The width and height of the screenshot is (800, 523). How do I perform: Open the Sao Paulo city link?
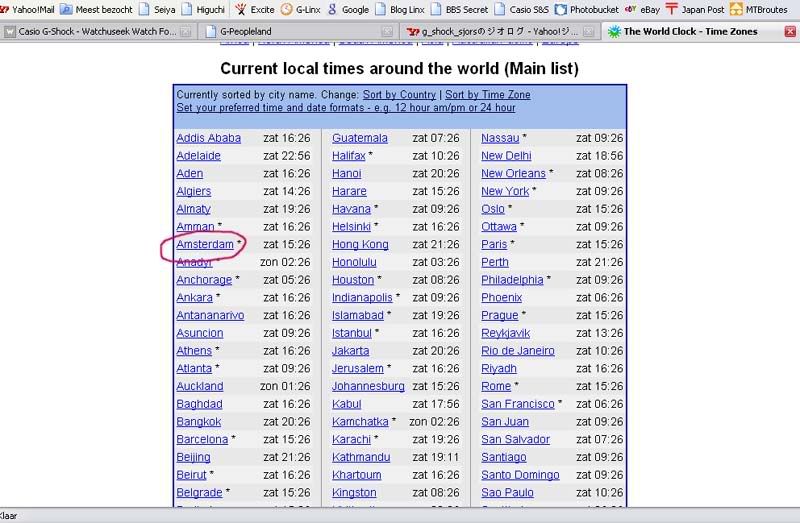[x=507, y=493]
